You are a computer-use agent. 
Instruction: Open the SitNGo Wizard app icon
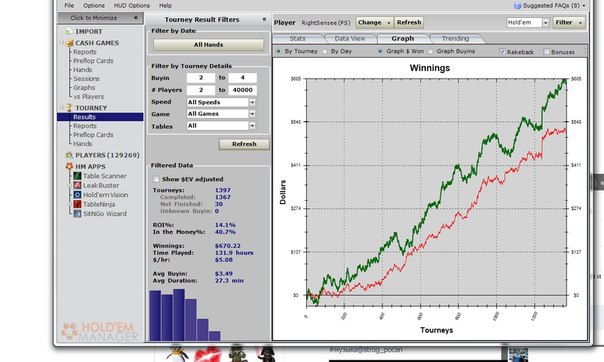(77, 214)
